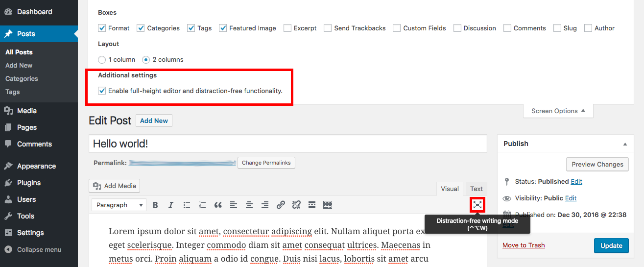Edit the post Visibility link
The width and height of the screenshot is (644, 267).
coord(571,198)
